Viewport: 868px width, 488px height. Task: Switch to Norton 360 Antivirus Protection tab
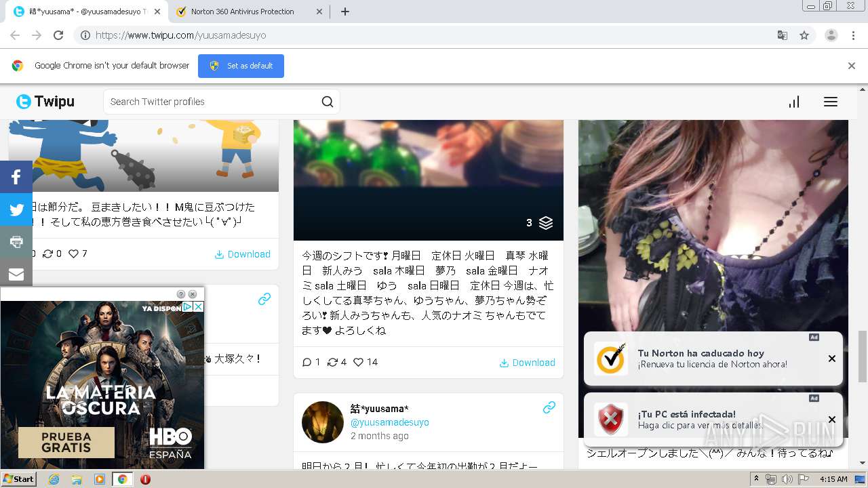pos(243,12)
